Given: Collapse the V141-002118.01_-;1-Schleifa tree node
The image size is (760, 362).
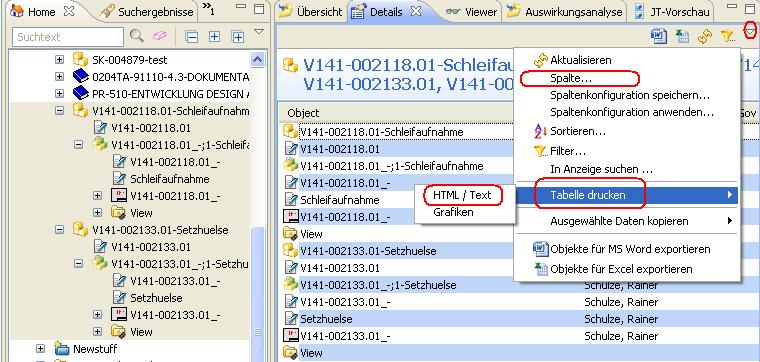Looking at the screenshot, I should pyautogui.click(x=79, y=145).
